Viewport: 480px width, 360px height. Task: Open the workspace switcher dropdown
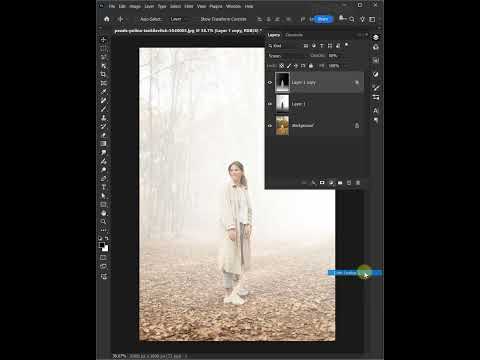(x=373, y=19)
